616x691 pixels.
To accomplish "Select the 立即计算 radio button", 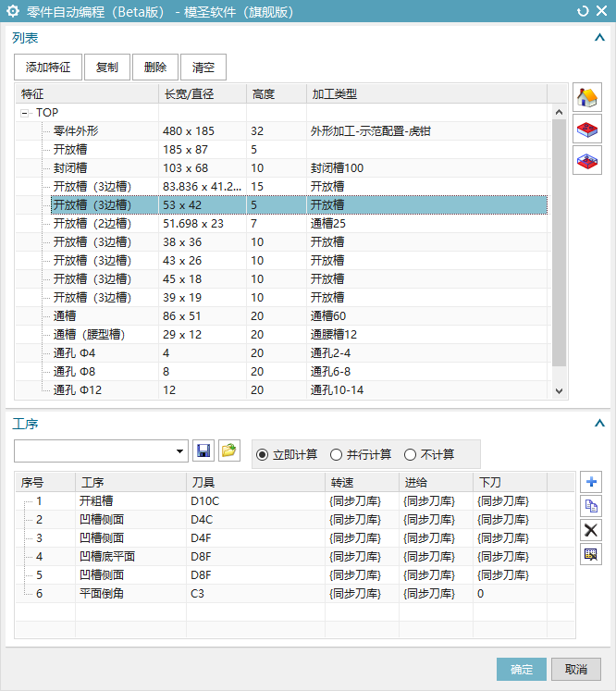I will click(x=262, y=454).
